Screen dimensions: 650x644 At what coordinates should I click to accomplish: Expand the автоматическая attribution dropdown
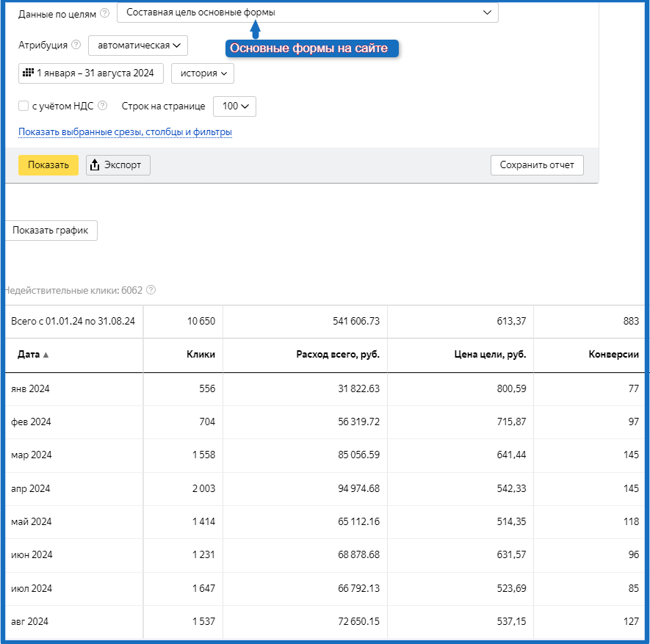pyautogui.click(x=138, y=46)
